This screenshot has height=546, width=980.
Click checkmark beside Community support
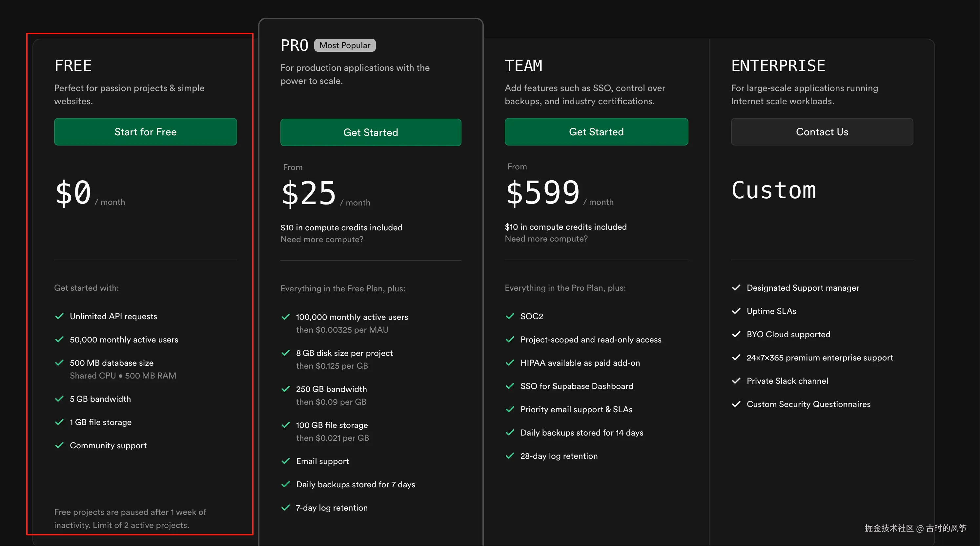click(x=59, y=445)
